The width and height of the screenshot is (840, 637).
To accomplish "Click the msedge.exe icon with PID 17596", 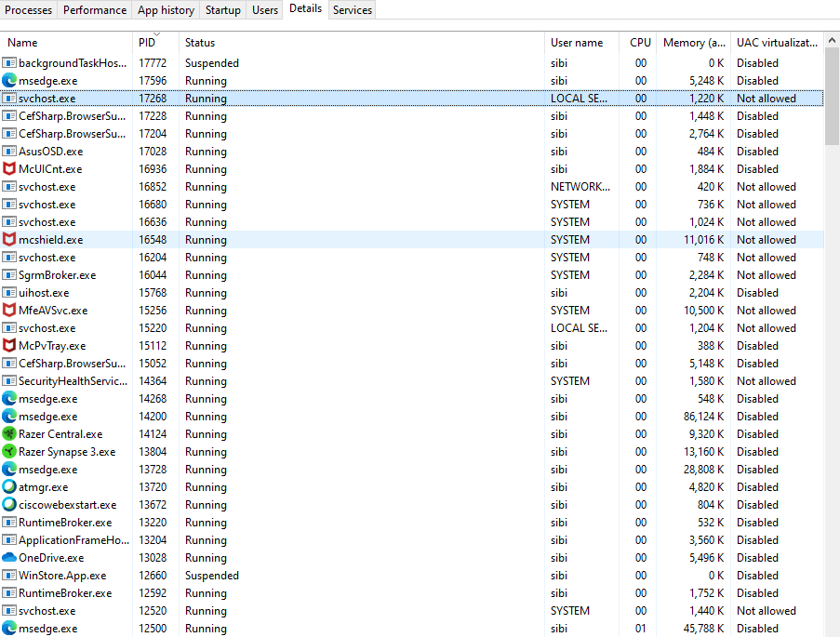I will [9, 80].
